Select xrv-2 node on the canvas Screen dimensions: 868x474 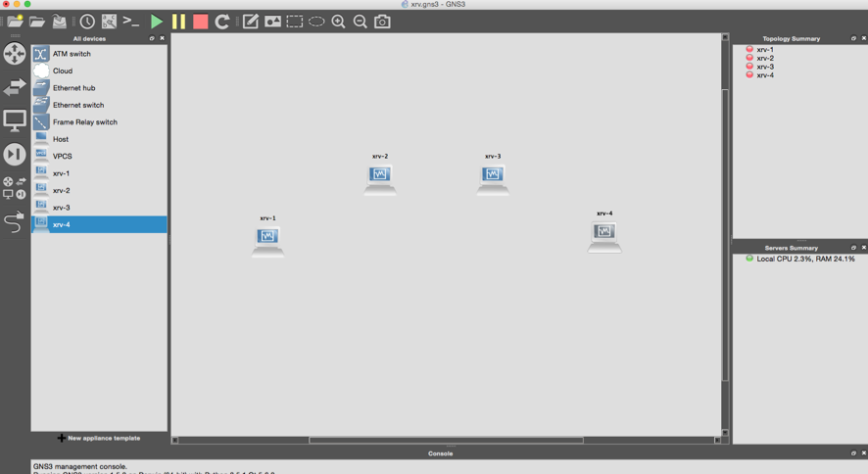(x=380, y=180)
